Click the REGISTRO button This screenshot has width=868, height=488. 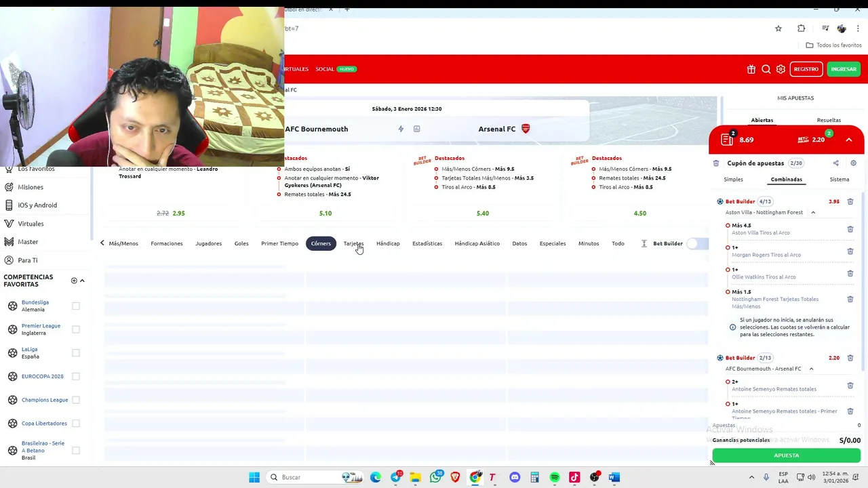tap(806, 69)
